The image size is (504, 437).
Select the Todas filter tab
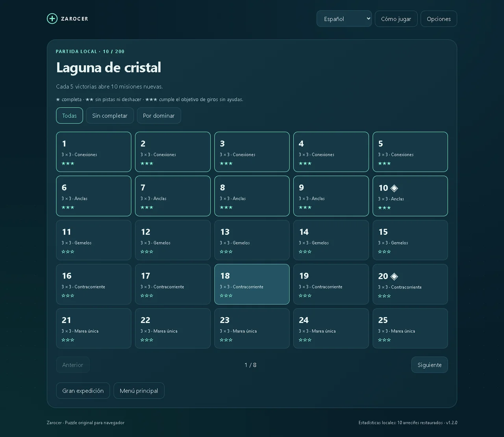(69, 115)
